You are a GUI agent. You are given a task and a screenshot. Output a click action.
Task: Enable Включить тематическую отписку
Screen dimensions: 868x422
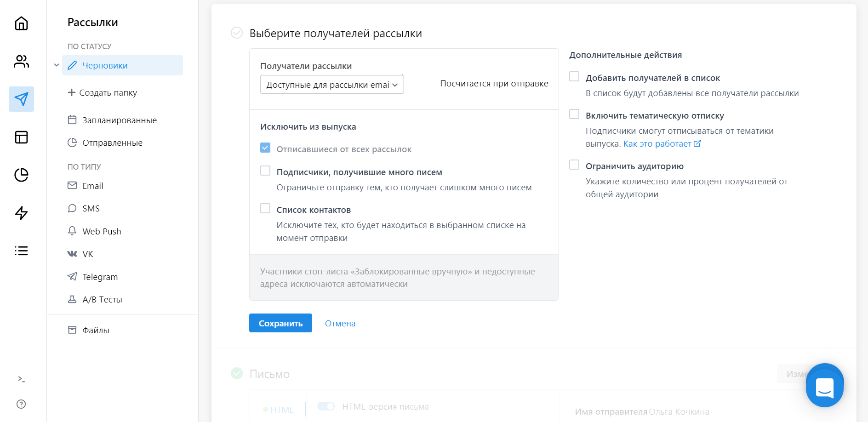pyautogui.click(x=574, y=114)
